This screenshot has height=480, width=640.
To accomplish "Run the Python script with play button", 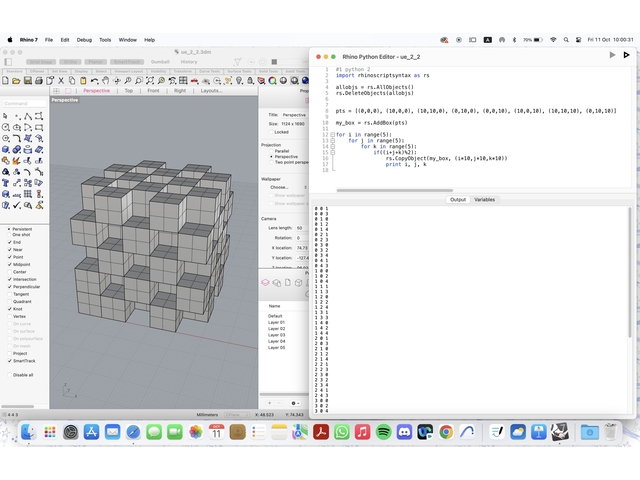I will pos(613,55).
